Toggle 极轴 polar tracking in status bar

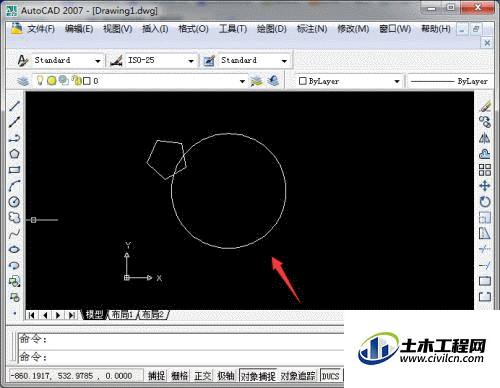click(x=226, y=376)
